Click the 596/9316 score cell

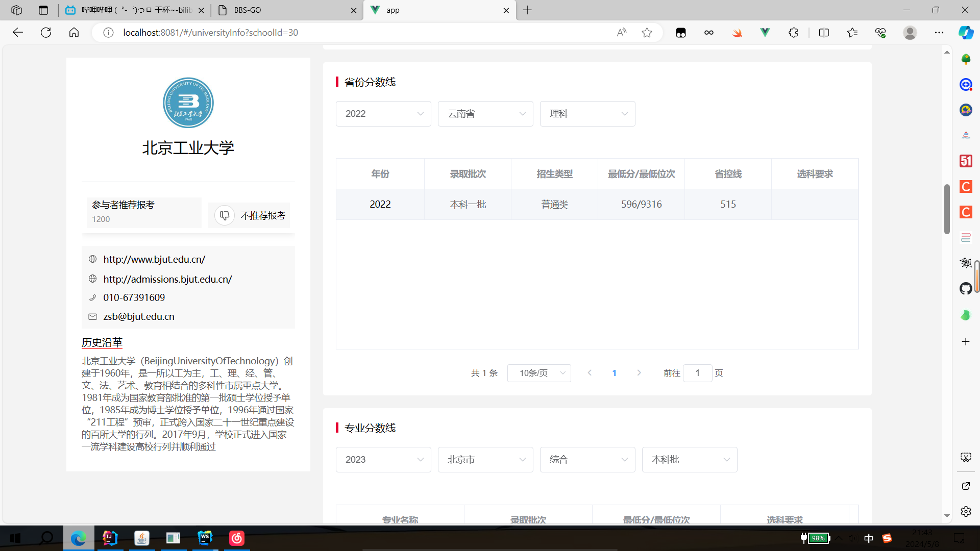pyautogui.click(x=641, y=204)
